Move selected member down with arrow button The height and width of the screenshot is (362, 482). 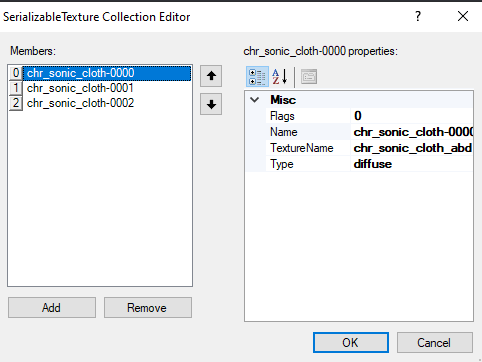pyautogui.click(x=211, y=104)
